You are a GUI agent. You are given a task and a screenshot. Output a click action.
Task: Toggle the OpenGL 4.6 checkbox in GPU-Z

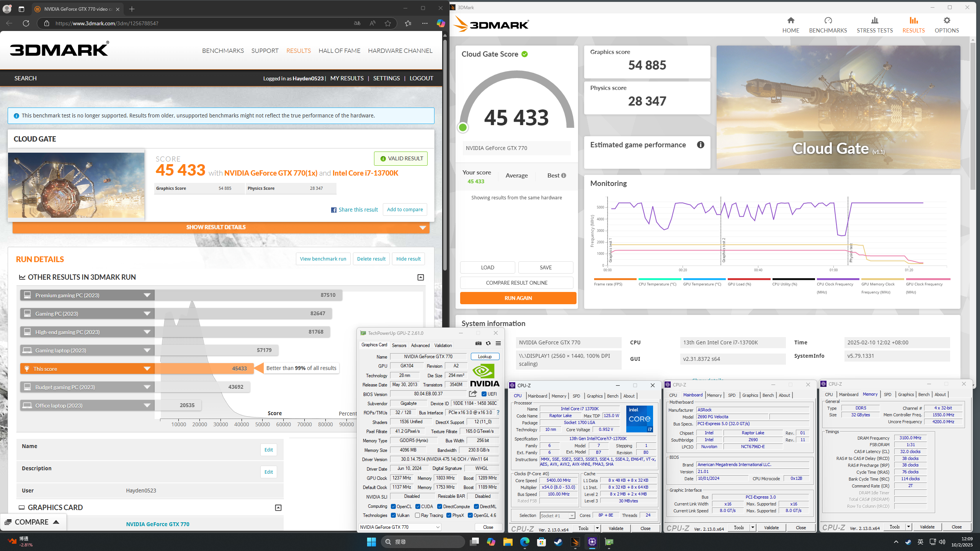coord(470,515)
